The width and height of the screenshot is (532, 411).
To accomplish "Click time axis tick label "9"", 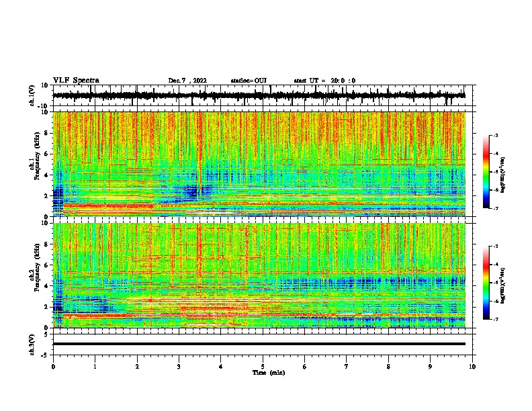I will (430, 367).
